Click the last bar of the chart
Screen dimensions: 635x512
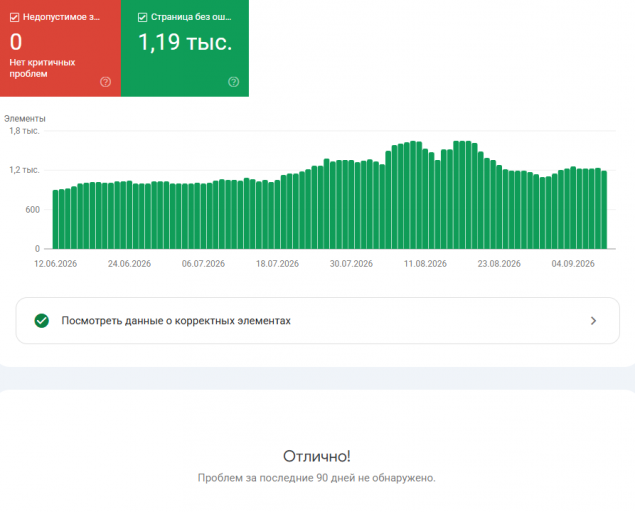(x=604, y=210)
